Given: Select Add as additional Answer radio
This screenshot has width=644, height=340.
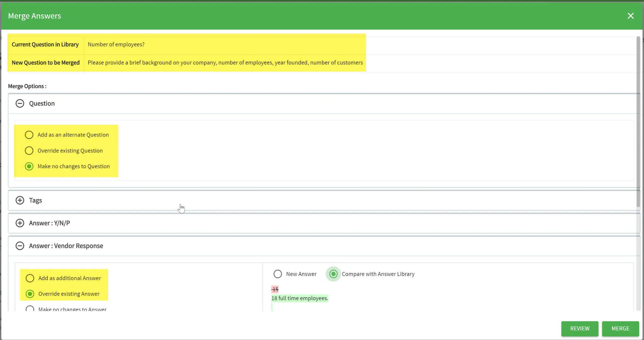Looking at the screenshot, I should click(30, 278).
